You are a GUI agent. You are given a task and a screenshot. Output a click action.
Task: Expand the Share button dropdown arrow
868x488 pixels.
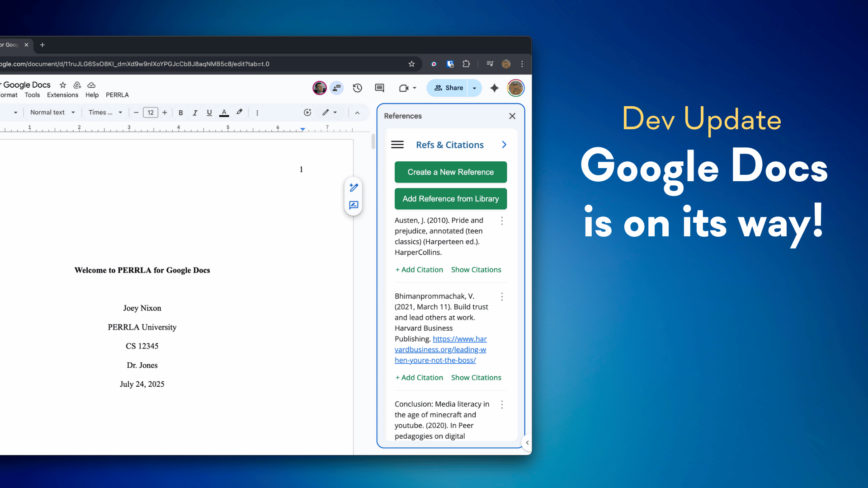click(x=474, y=88)
